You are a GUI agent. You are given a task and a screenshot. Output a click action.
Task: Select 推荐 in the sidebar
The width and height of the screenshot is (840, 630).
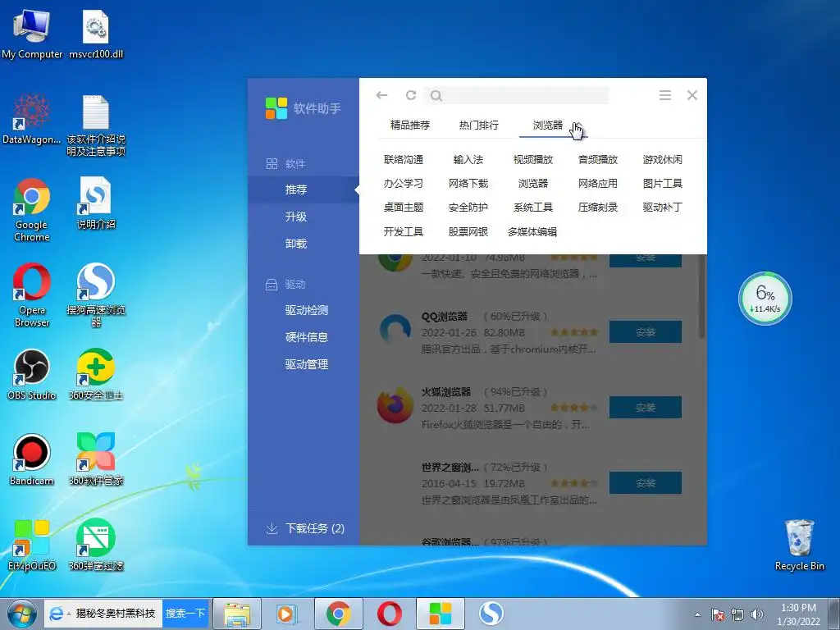tap(304, 189)
